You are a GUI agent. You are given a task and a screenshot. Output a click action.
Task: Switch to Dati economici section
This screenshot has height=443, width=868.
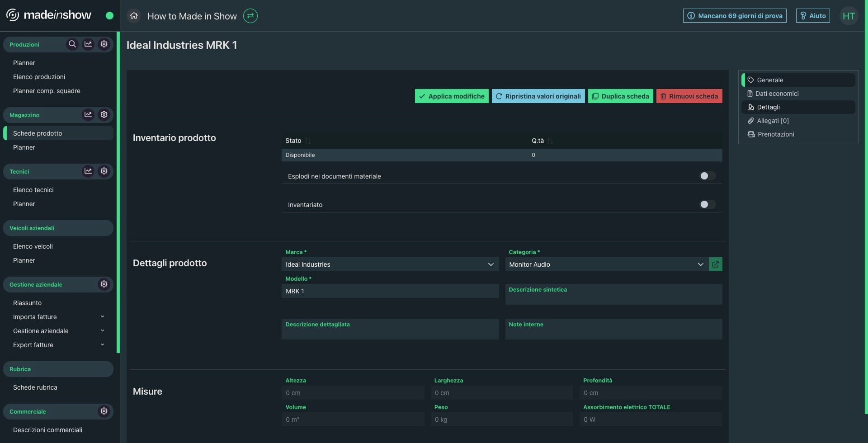[777, 94]
